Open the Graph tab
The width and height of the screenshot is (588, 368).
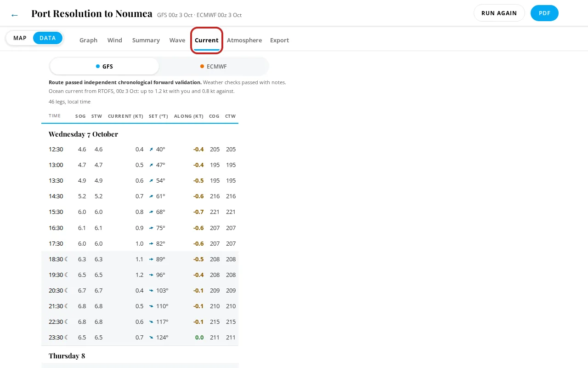click(x=88, y=40)
